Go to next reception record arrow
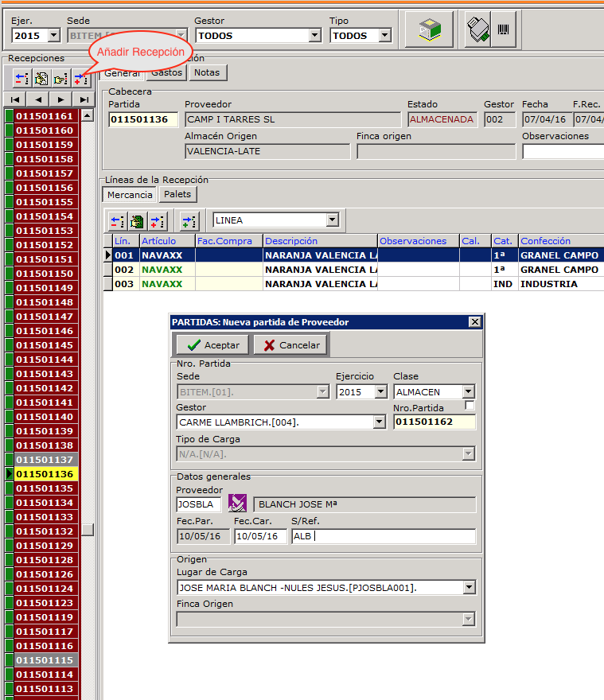The width and height of the screenshot is (604, 700). tap(60, 99)
